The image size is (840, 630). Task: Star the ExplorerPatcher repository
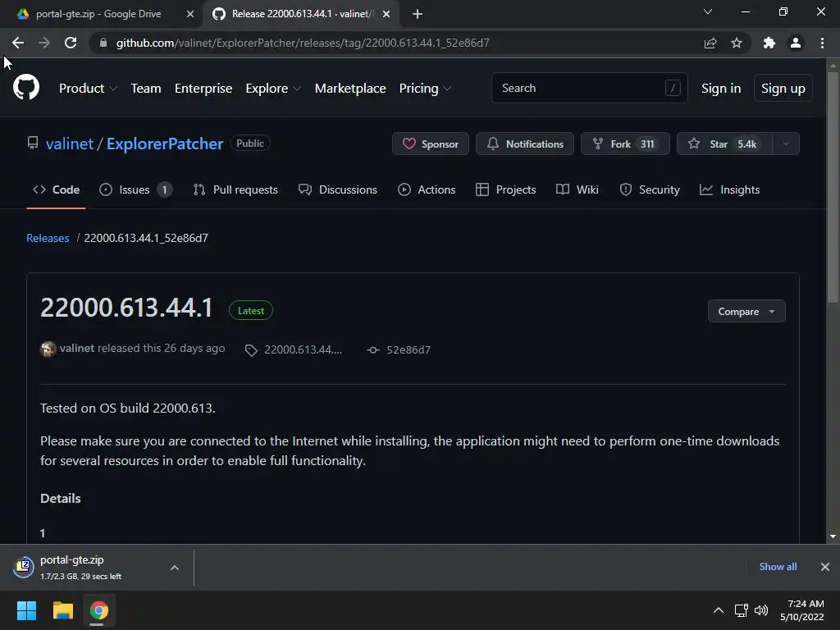click(725, 144)
